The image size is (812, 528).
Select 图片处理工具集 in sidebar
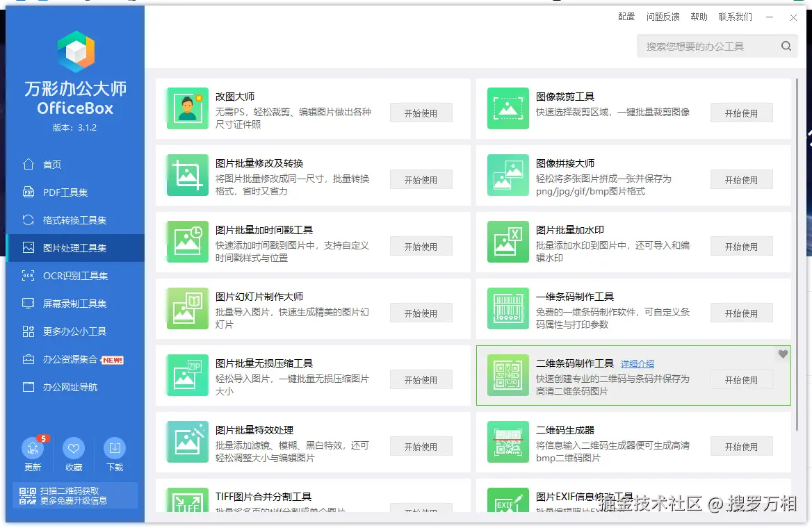click(x=75, y=248)
